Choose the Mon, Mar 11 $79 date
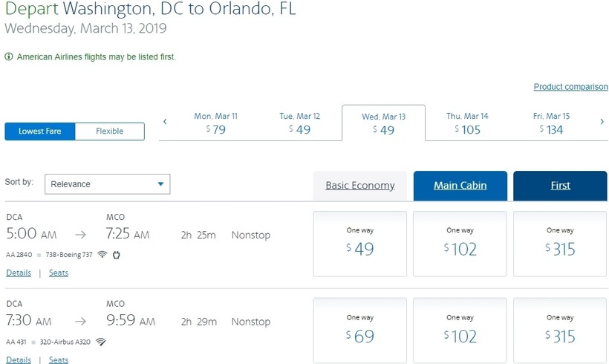This screenshot has width=609, height=364. pos(215,123)
